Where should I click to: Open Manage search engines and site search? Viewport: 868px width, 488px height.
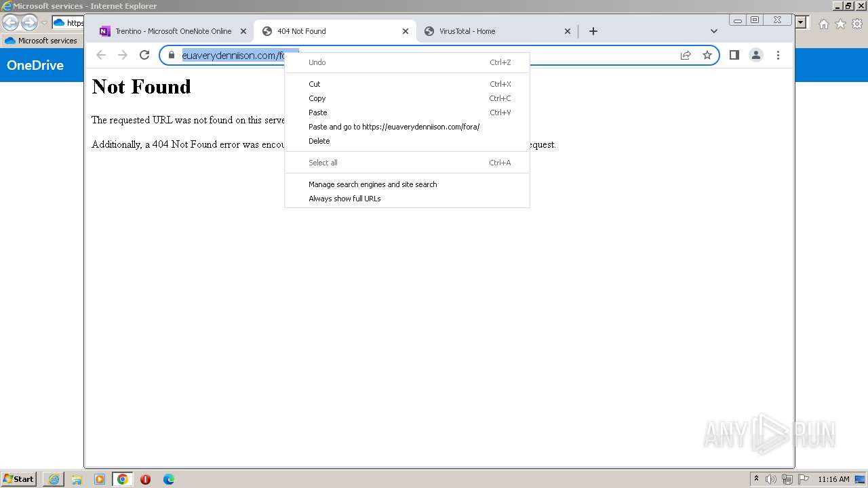click(407, 184)
